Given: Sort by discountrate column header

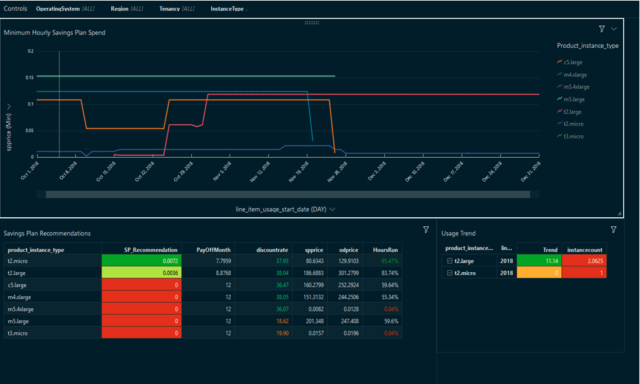Looking at the screenshot, I should pyautogui.click(x=263, y=250).
